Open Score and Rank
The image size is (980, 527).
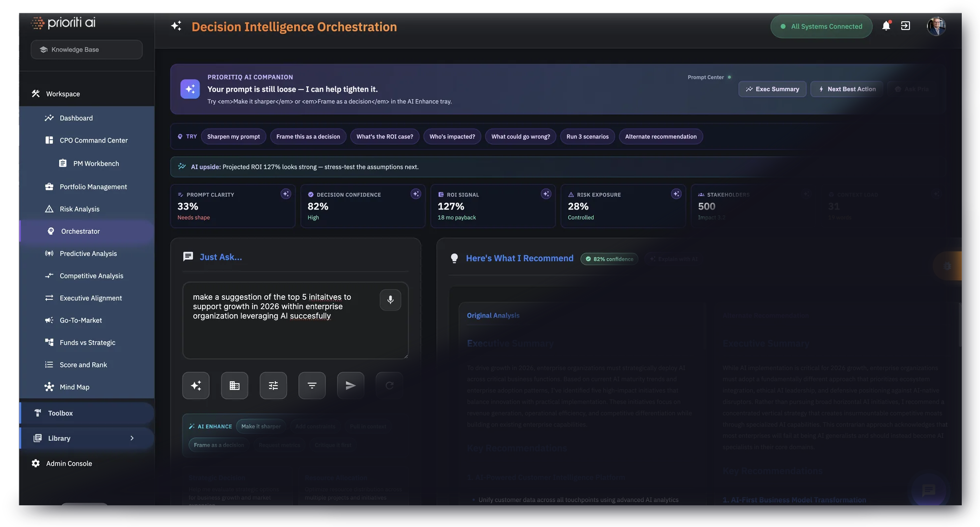[87, 365]
